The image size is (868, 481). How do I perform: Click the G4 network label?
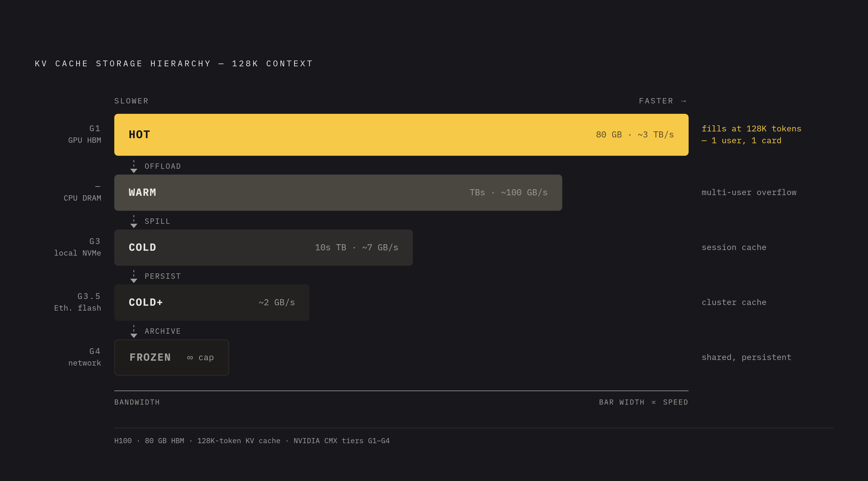point(85,357)
